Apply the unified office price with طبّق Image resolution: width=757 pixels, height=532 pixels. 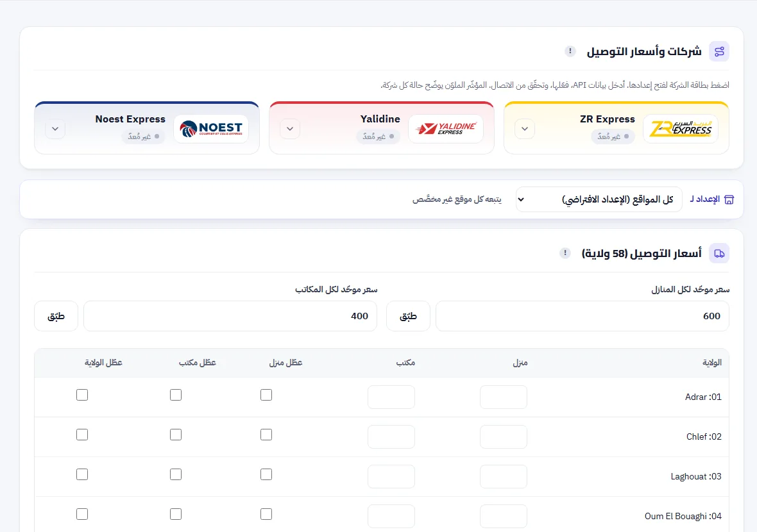tap(56, 316)
